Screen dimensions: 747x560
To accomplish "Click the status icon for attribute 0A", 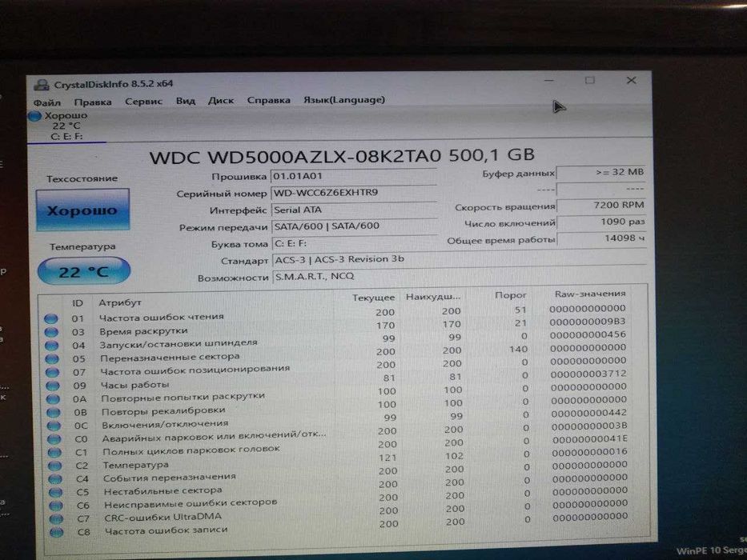I will (x=54, y=399).
